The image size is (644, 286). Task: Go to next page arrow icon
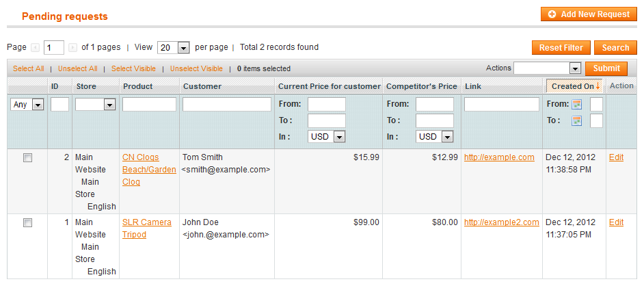[x=72, y=48]
